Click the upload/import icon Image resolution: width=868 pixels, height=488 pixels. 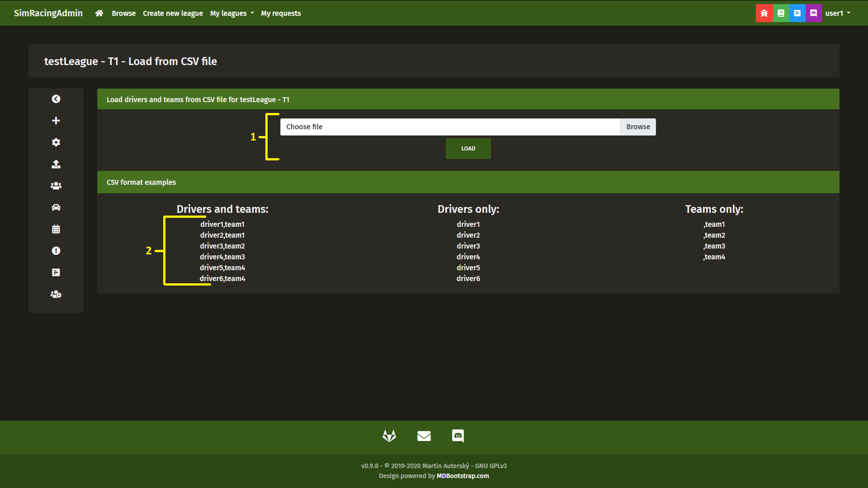(56, 164)
